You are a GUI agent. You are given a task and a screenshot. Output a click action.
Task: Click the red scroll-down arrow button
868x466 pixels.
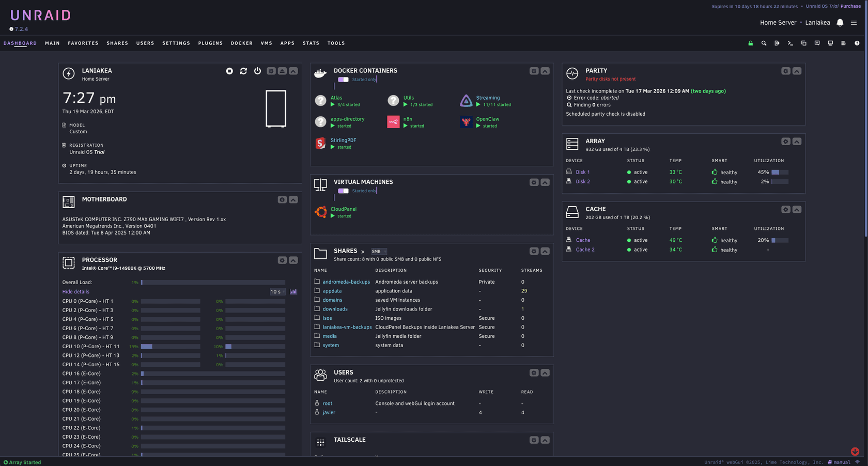tap(855, 452)
